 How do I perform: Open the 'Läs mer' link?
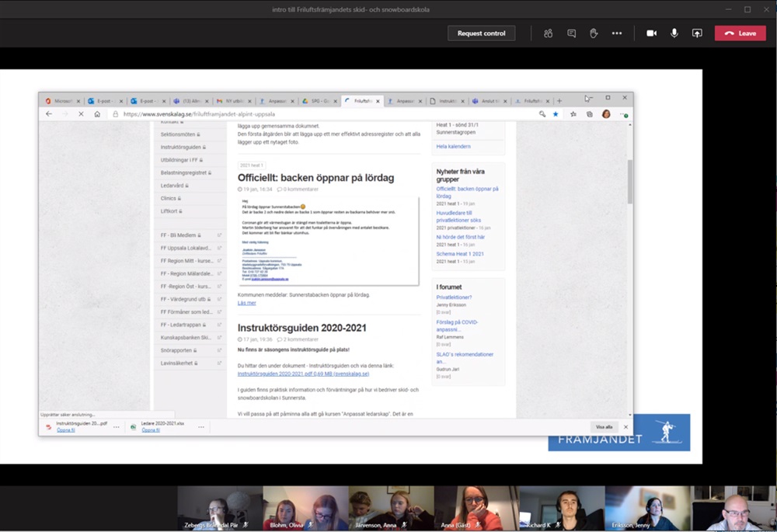pyautogui.click(x=246, y=303)
